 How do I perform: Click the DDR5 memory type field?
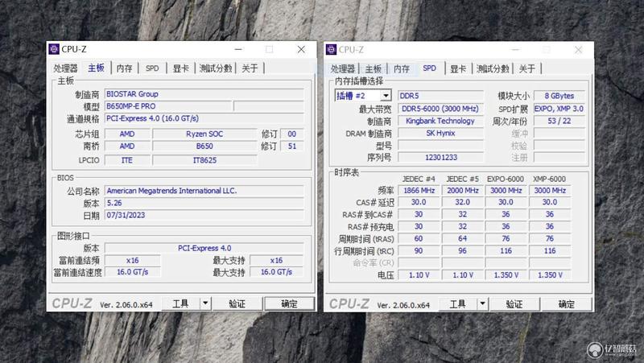[440, 96]
